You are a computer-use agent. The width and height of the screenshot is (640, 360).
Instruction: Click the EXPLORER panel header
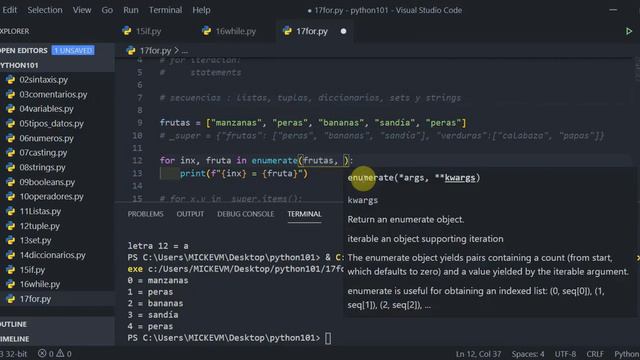click(x=15, y=31)
